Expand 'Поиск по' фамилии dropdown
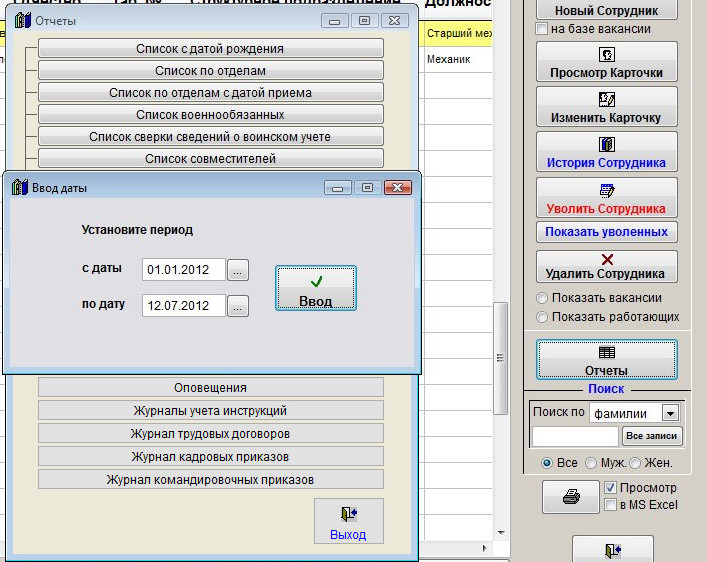The image size is (707, 562). click(670, 413)
